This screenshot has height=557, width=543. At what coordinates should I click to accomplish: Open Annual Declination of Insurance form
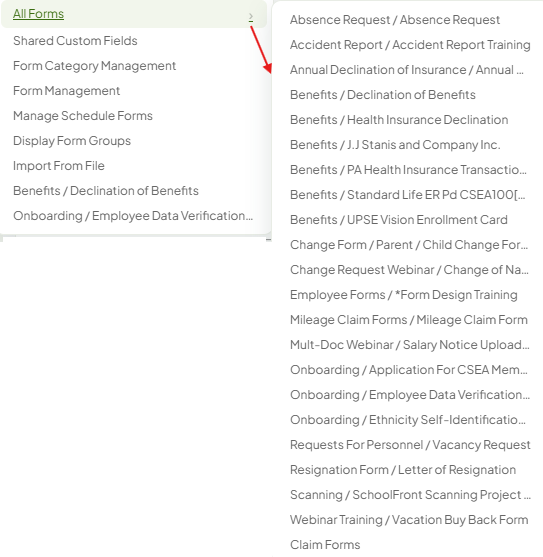(x=407, y=70)
